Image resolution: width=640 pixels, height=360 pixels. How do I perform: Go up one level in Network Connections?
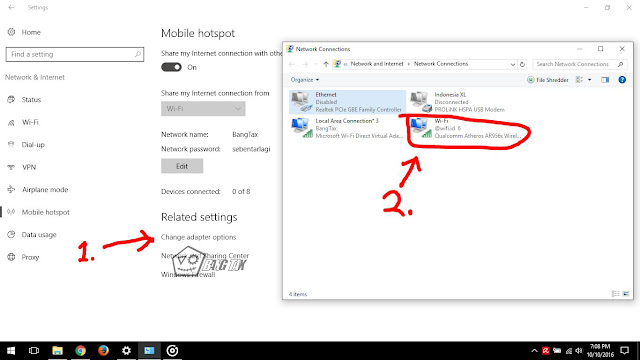click(x=326, y=64)
